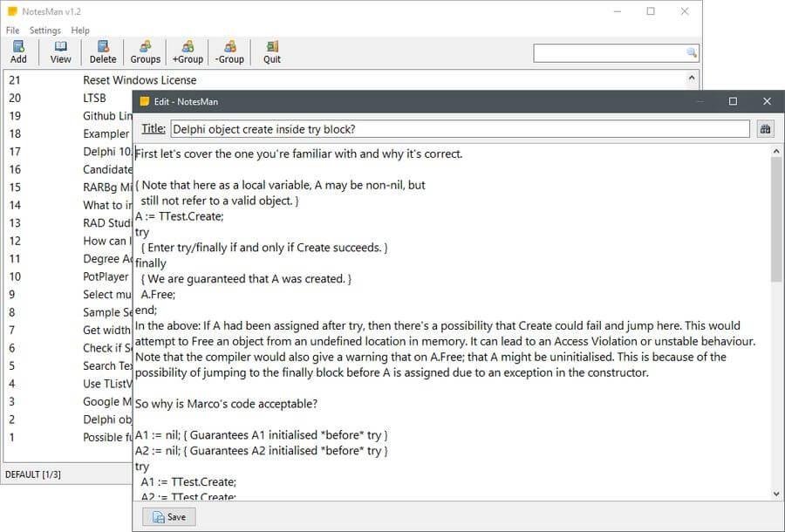Click the Delete note toolbar icon

click(103, 52)
